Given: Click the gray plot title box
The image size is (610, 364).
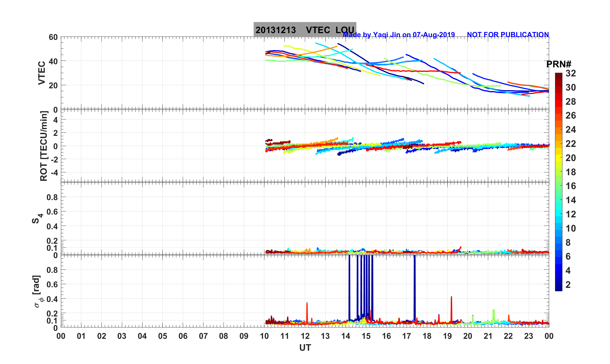Looking at the screenshot, I should pyautogui.click(x=305, y=29).
